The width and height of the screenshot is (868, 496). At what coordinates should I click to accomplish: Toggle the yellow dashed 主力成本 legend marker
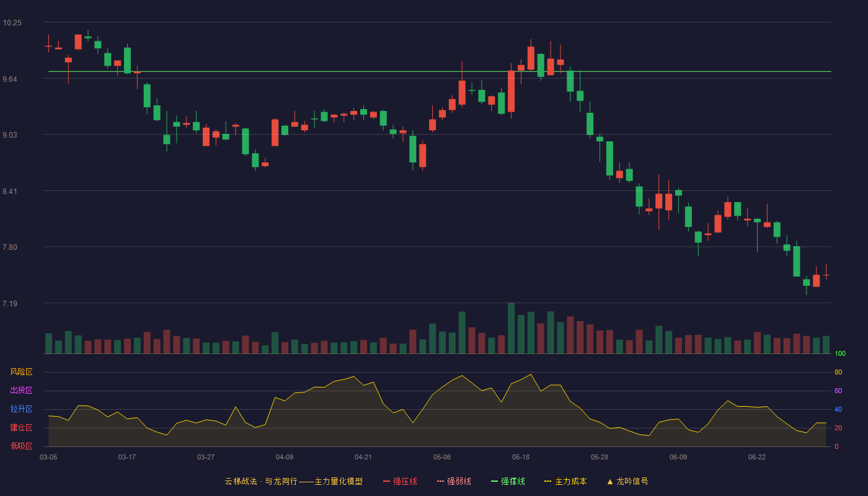547,481
